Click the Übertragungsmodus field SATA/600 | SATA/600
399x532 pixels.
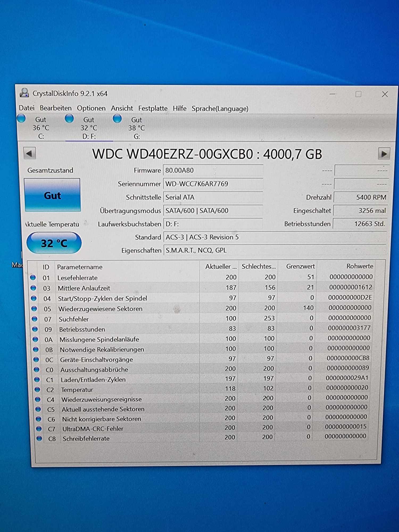[x=213, y=211]
